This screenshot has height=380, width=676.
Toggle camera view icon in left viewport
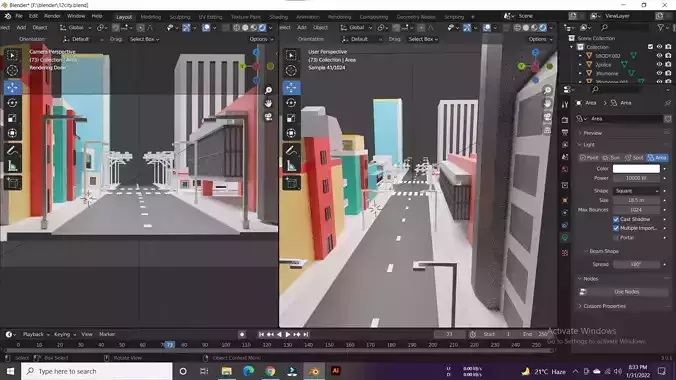[x=268, y=117]
